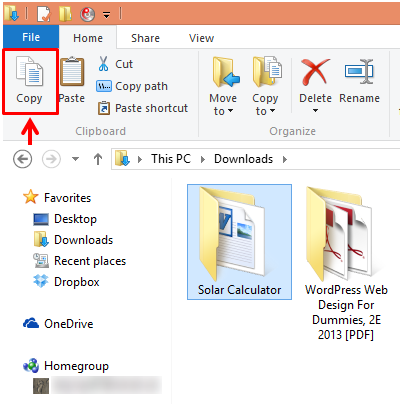The image size is (402, 404).
Task: Switch to the View ribbon tab
Action: (x=201, y=38)
